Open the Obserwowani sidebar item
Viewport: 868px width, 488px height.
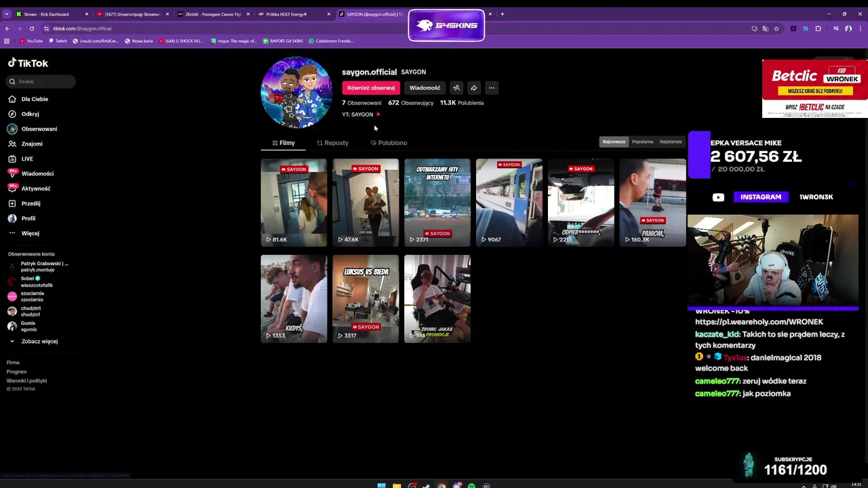click(33, 129)
